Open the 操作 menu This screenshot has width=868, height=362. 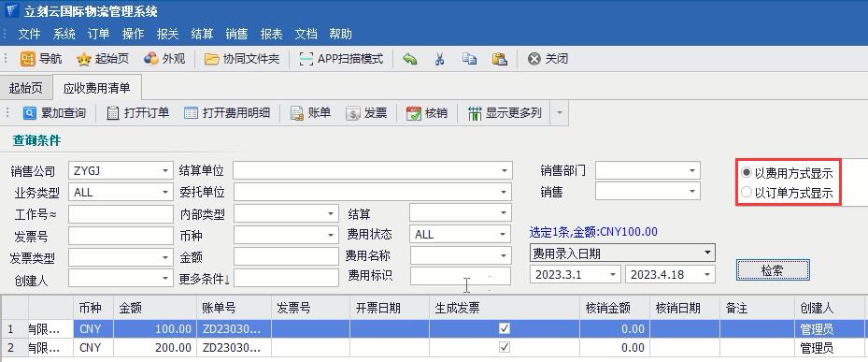point(133,35)
